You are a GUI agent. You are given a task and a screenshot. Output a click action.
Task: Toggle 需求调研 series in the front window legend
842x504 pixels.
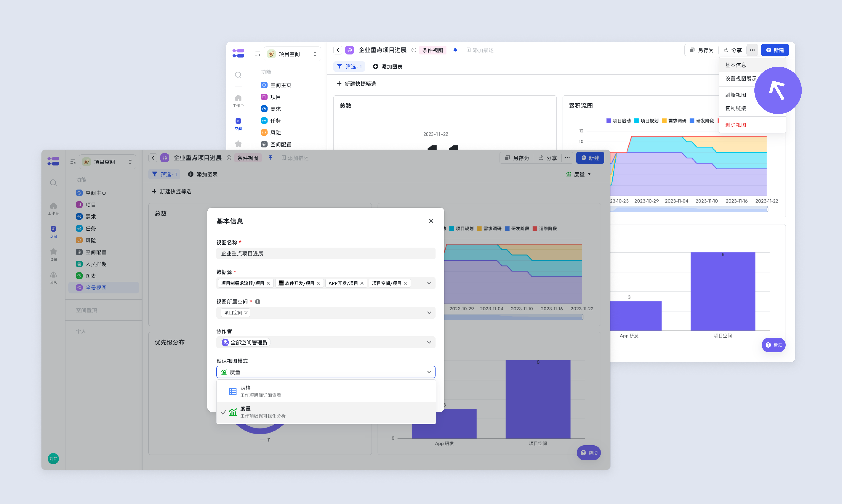tap(489, 229)
